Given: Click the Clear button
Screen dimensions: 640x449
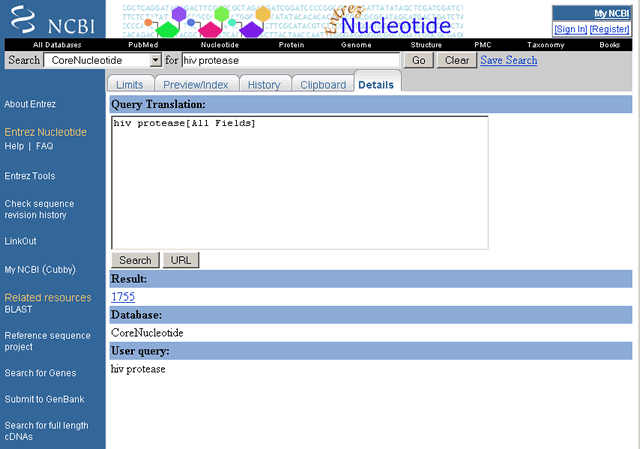Looking at the screenshot, I should pyautogui.click(x=457, y=60).
